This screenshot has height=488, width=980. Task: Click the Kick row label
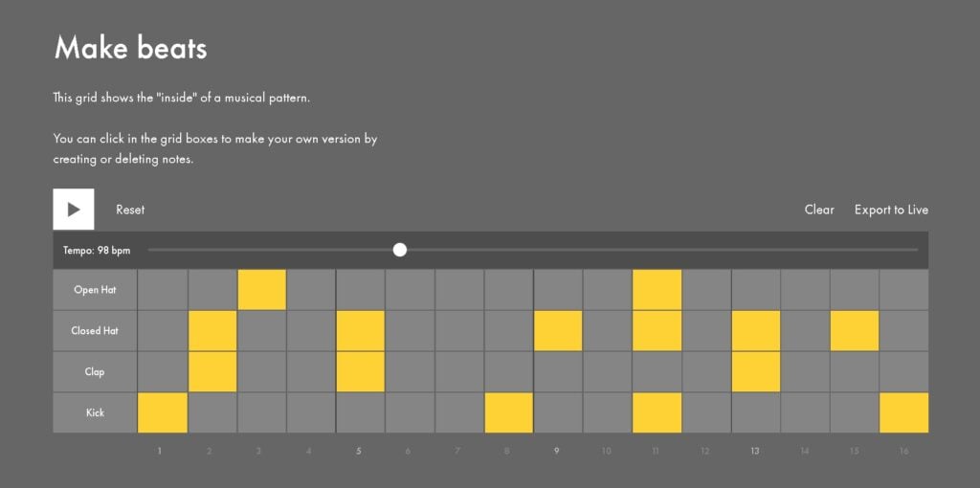95,412
